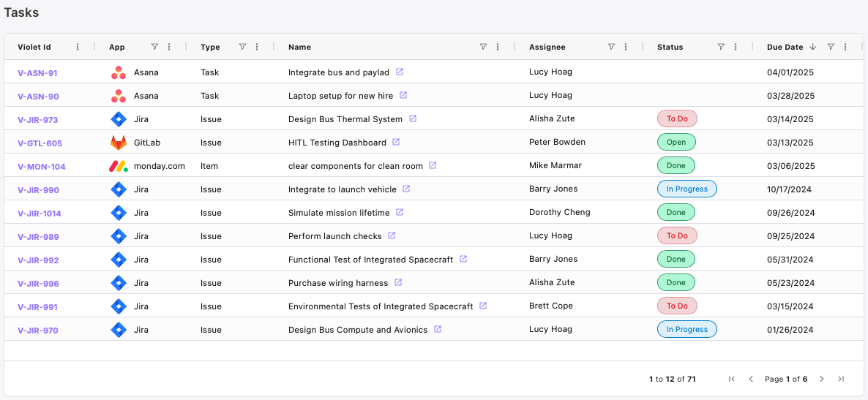Click Asana logo in V-ASN-91 row

click(118, 72)
